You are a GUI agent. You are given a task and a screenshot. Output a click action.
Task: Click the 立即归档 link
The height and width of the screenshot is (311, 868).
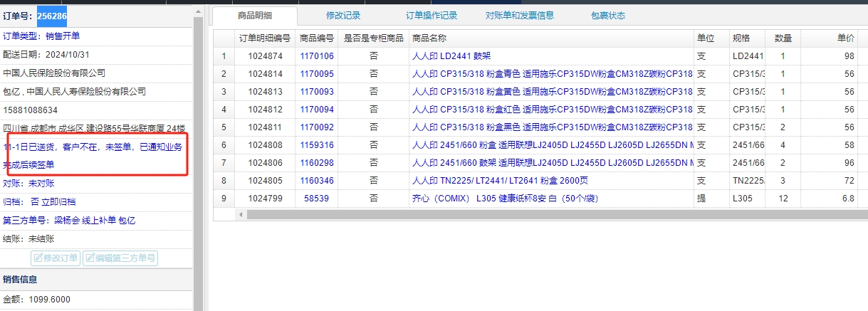(x=59, y=201)
